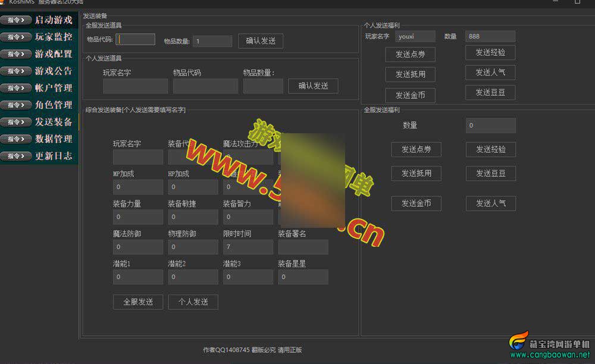
Task: Hit the 指令 badge beside 帐户管理
Action: point(16,88)
